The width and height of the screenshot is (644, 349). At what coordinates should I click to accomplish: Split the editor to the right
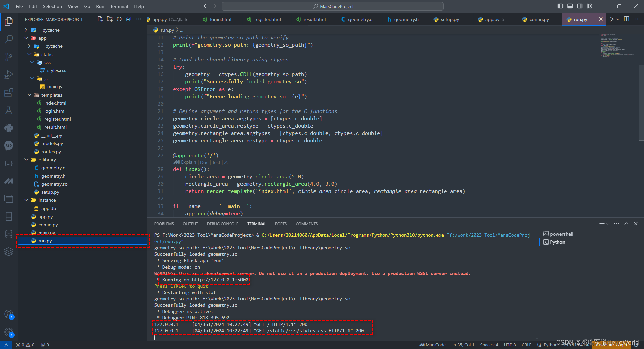(626, 19)
